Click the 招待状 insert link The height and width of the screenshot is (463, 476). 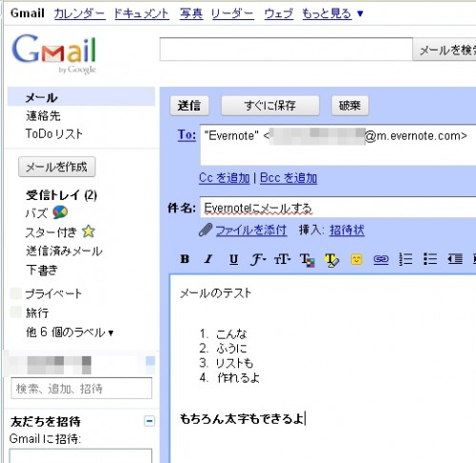347,230
